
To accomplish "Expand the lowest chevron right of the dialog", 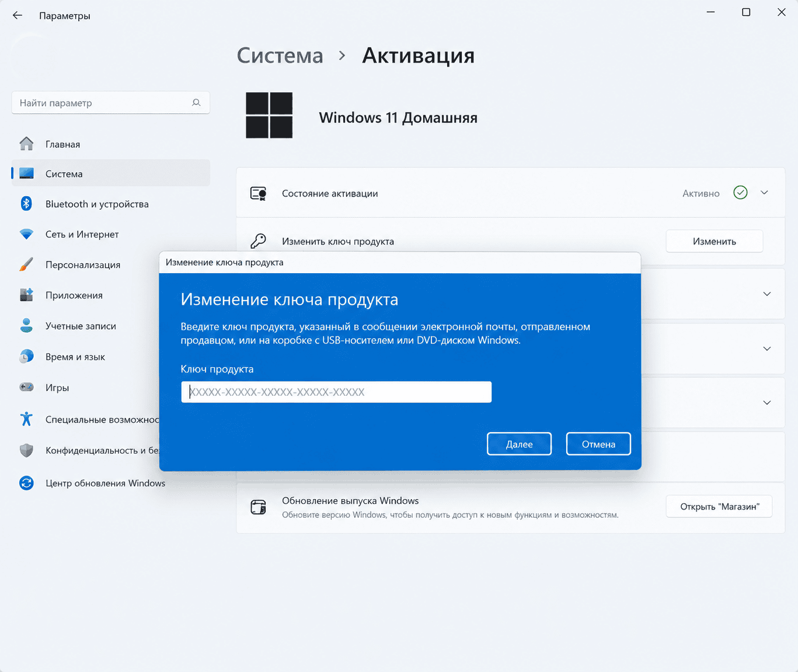I will 767,403.
